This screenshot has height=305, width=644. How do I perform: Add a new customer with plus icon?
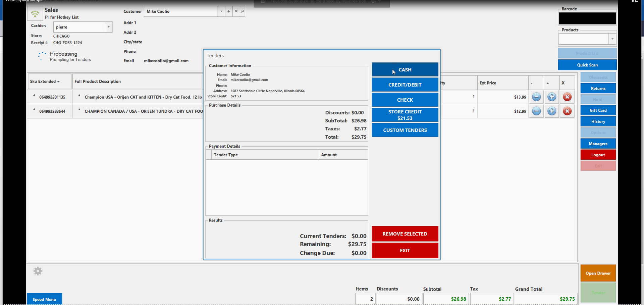tap(229, 11)
